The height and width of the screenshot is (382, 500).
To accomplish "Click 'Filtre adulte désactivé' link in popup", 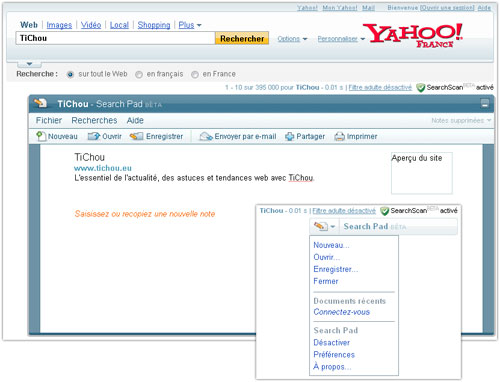I will (x=344, y=211).
